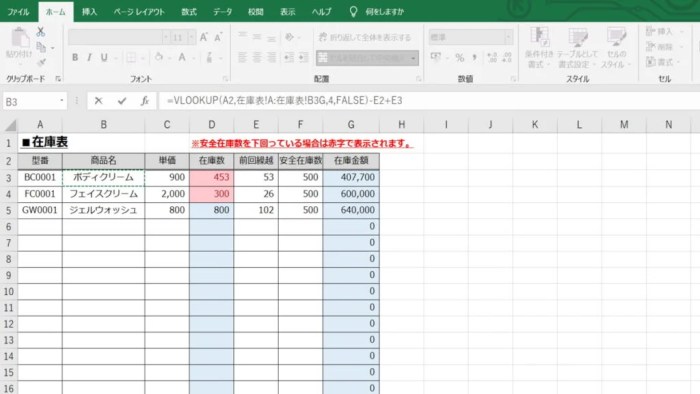Switch to the 数式 tab

[x=189, y=12]
